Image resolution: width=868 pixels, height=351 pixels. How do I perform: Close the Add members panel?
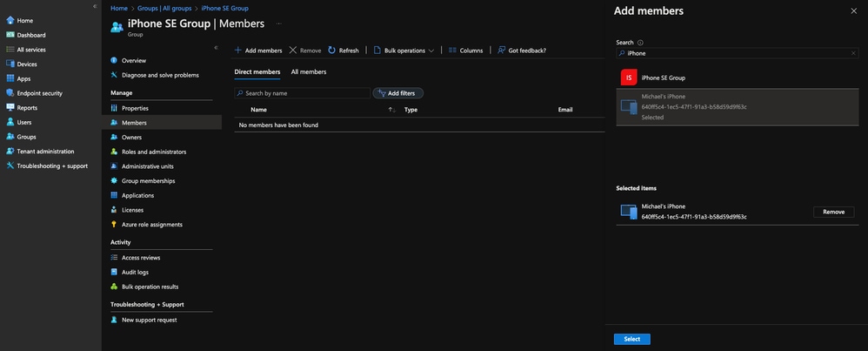853,11
